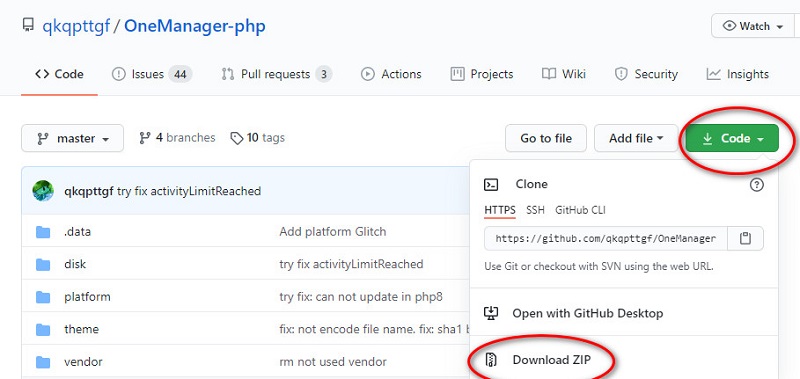Copy the clone URL with clipboard icon
The width and height of the screenshot is (800, 379).
pos(745,239)
